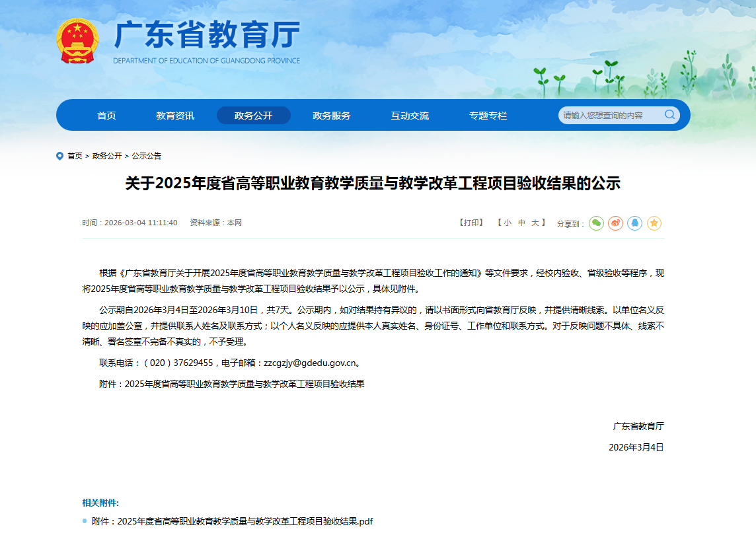Open the 教育资讯 navigation menu

pyautogui.click(x=175, y=116)
